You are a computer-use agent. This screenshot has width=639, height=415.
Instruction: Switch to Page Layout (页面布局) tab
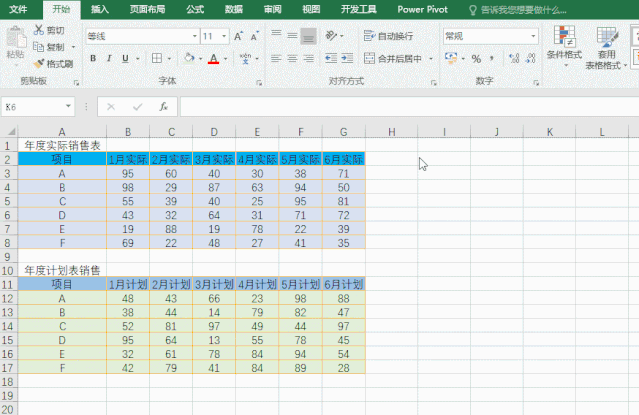click(x=147, y=9)
